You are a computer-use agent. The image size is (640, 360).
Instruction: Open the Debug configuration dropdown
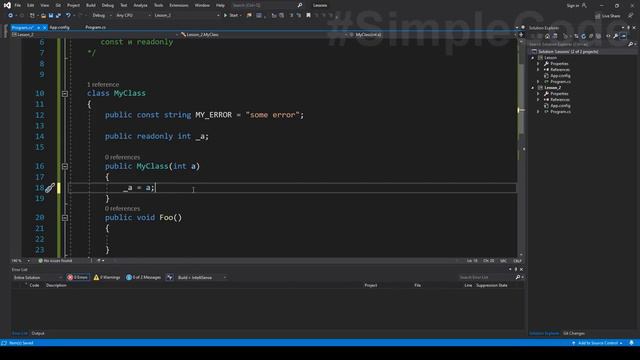pos(102,16)
